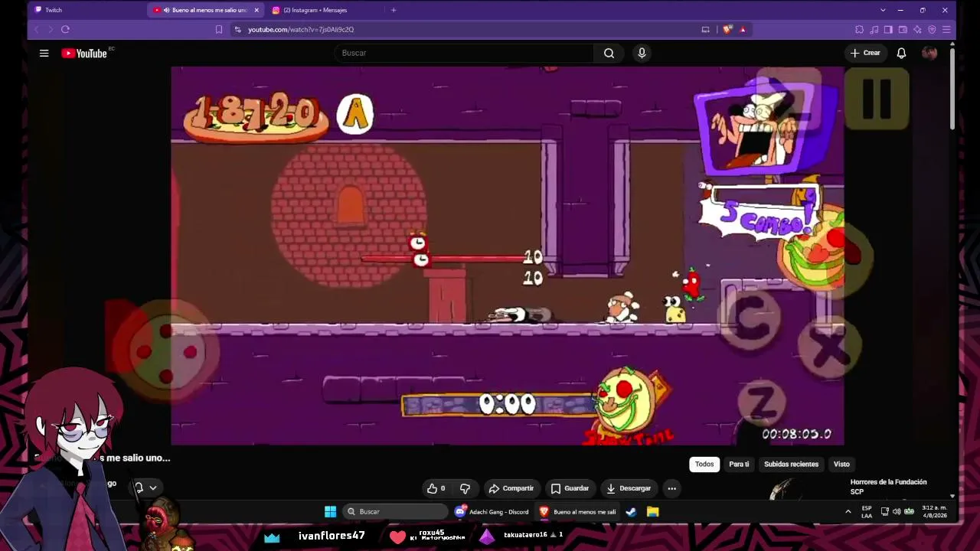Click Descargar to download the video
The height and width of the screenshot is (551, 980).
tap(628, 488)
